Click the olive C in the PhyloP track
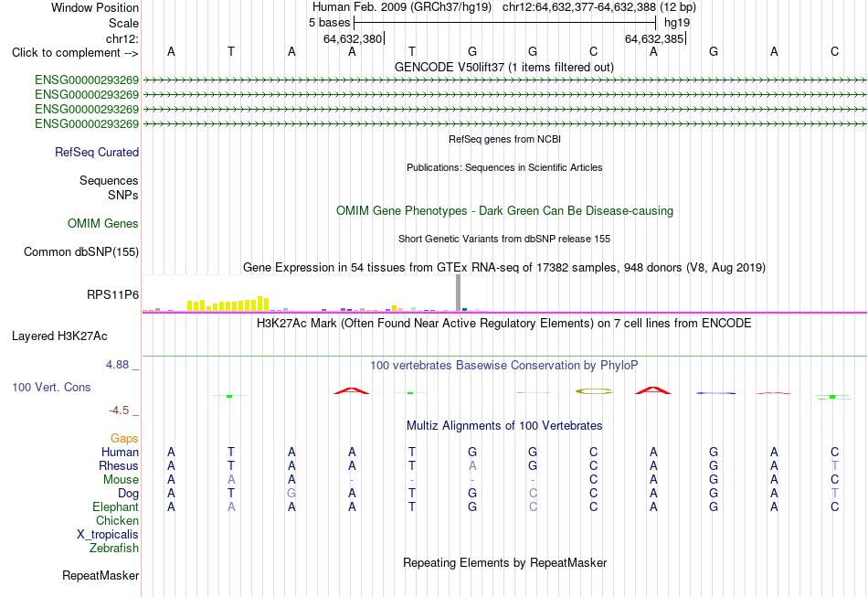Viewport: 868px width, 597px height. coord(593,391)
